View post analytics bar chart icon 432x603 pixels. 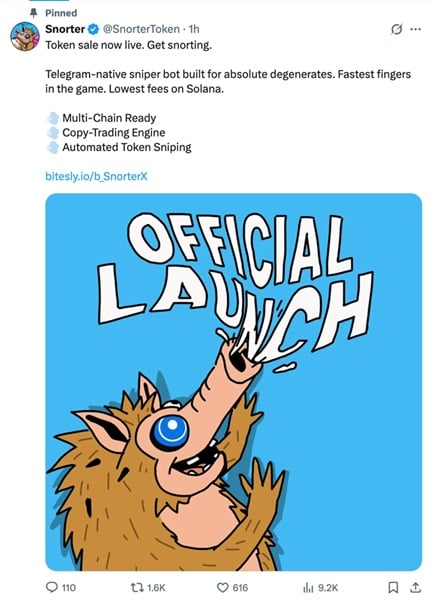pos(309,587)
